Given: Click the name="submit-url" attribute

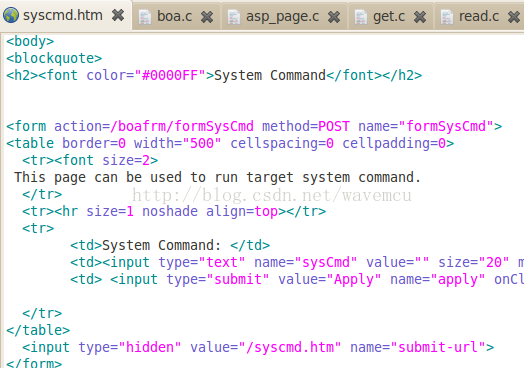Looking at the screenshot, I should [418, 348].
